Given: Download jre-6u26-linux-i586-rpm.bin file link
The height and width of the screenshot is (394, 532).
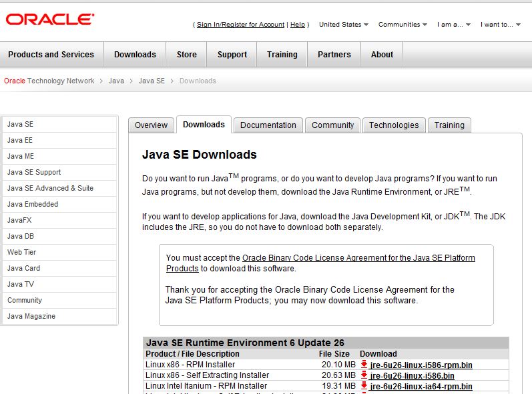Looking at the screenshot, I should click(421, 365).
